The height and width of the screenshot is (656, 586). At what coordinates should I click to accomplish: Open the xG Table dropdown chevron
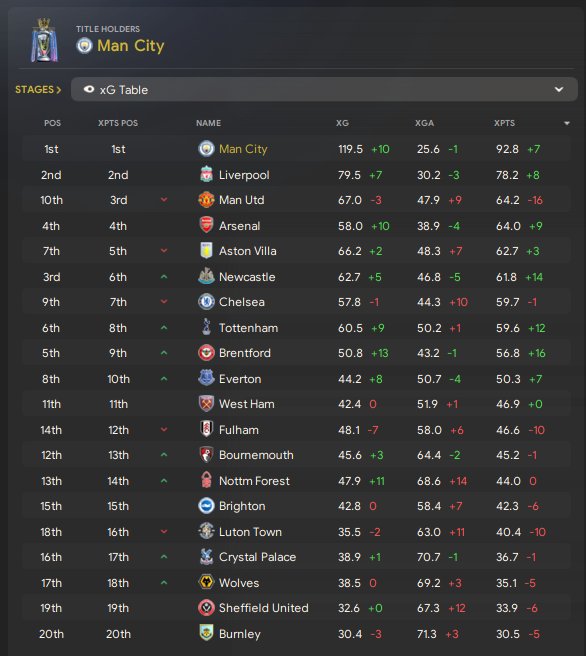pos(559,89)
